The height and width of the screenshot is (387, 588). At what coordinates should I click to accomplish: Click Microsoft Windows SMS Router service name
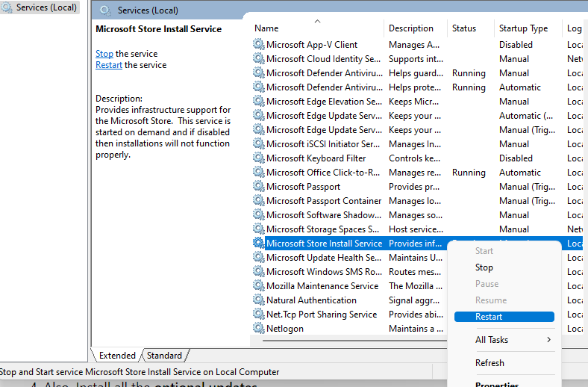point(324,271)
